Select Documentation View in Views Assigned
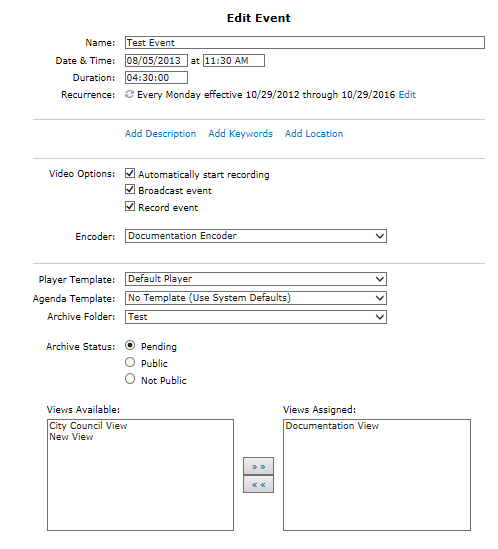Screen dimensions: 498x549 pyautogui.click(x=332, y=426)
